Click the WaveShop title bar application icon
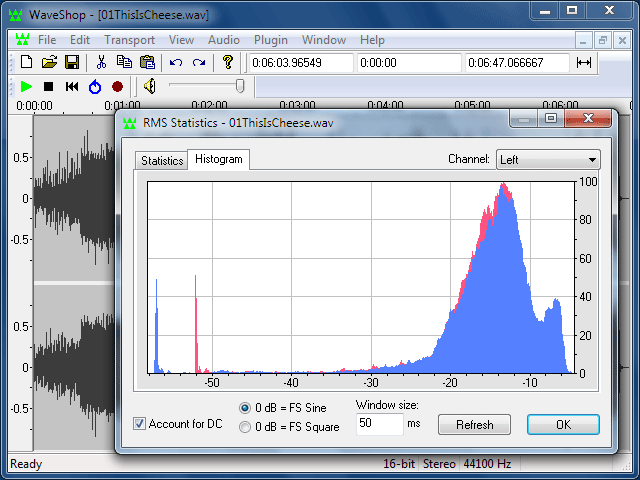The height and width of the screenshot is (480, 640). click(16, 15)
